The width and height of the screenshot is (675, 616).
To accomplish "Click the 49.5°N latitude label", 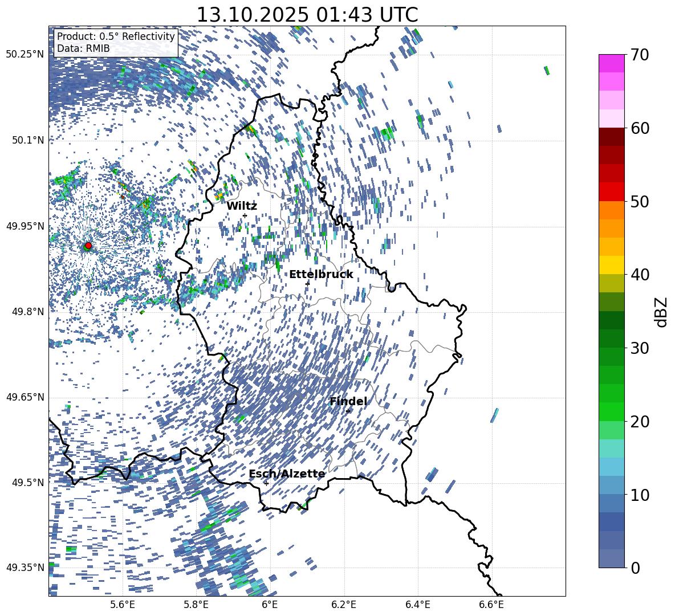I will (28, 482).
